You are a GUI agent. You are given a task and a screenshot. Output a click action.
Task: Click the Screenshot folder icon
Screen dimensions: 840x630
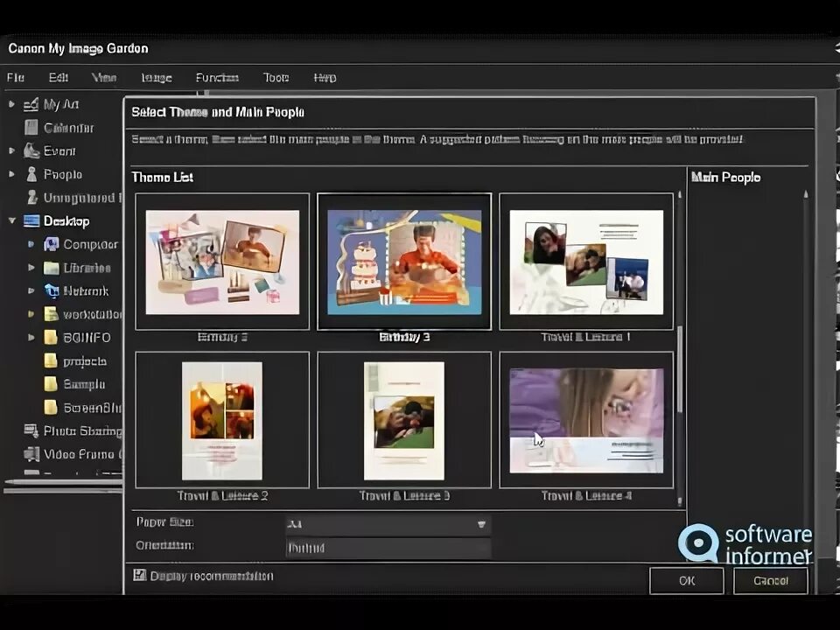tap(51, 408)
